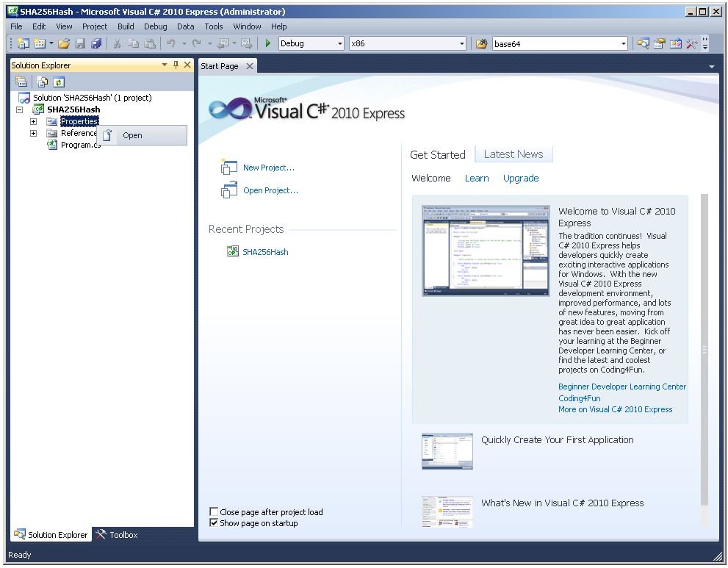Screen dimensions: 728x568
Task: Click the Navigate Backward icon
Action: (x=223, y=43)
